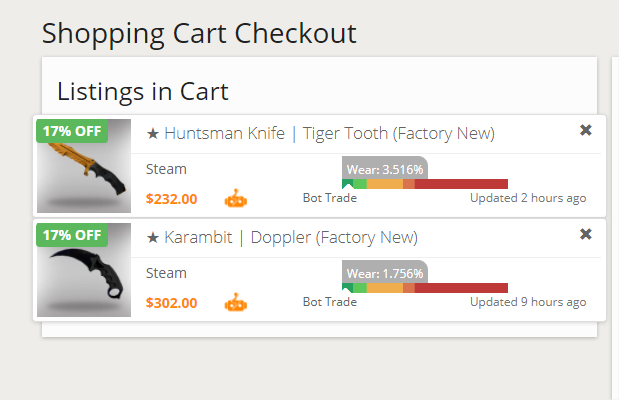Open the Karambit item link
This screenshot has height=400, width=619.
200,238
